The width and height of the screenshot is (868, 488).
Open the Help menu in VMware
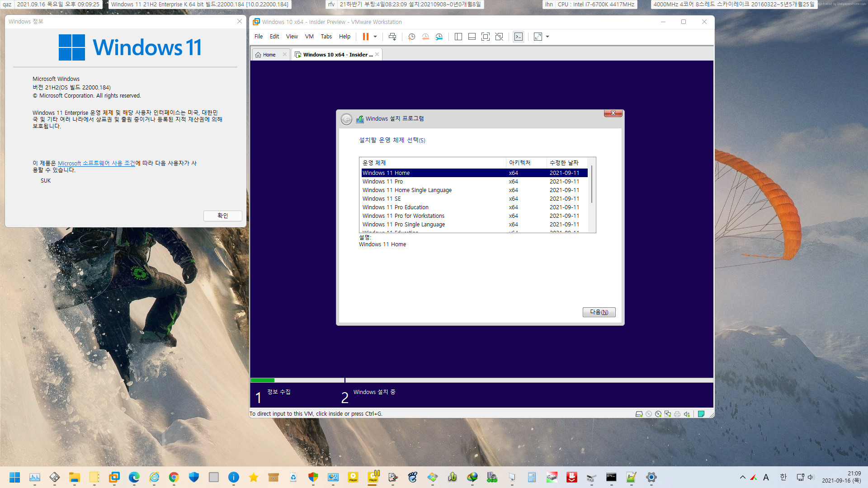(x=344, y=37)
